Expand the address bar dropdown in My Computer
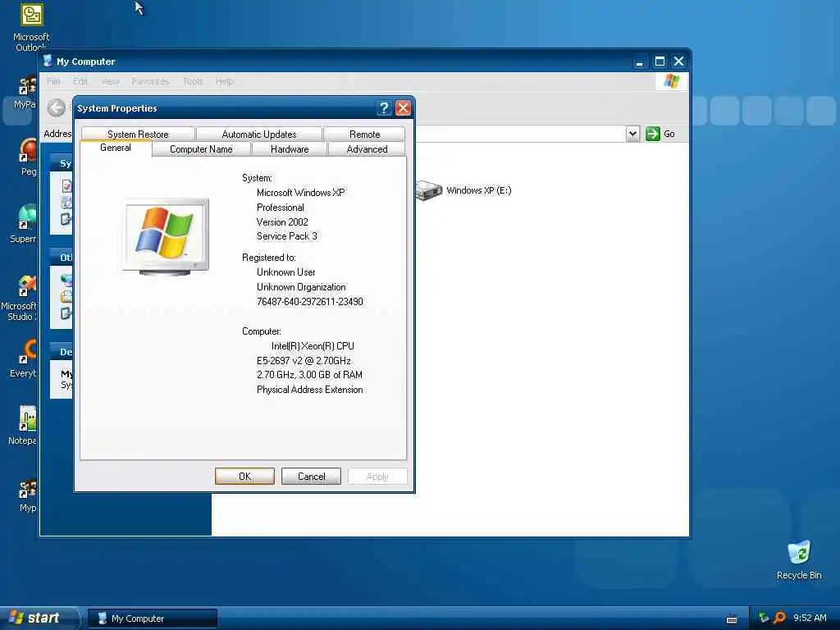The image size is (840, 630). [632, 134]
